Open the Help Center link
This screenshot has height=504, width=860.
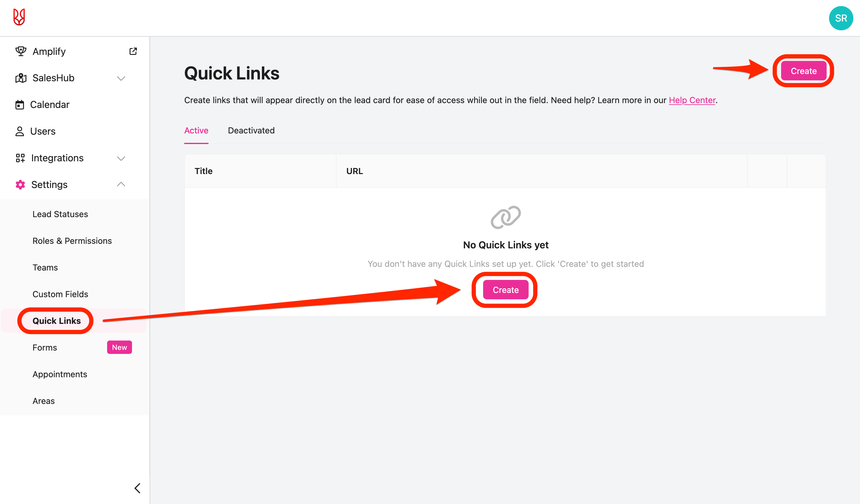pyautogui.click(x=692, y=100)
